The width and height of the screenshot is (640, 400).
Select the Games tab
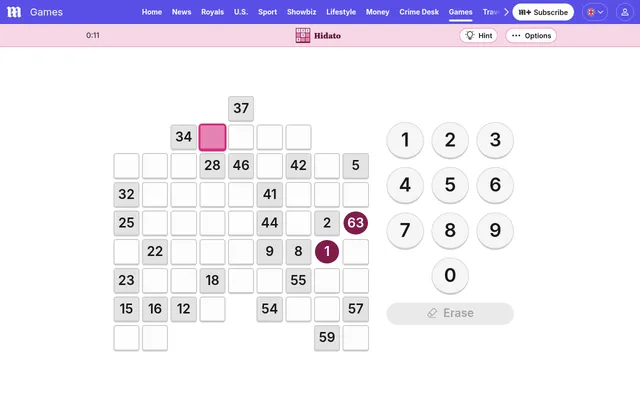(x=460, y=12)
